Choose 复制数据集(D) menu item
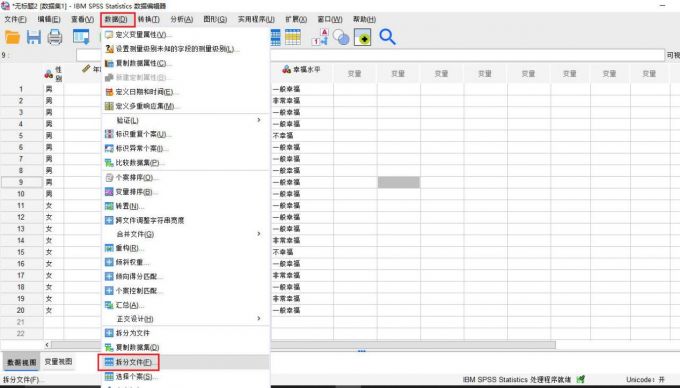This screenshot has width=680, height=388. [x=186, y=348]
